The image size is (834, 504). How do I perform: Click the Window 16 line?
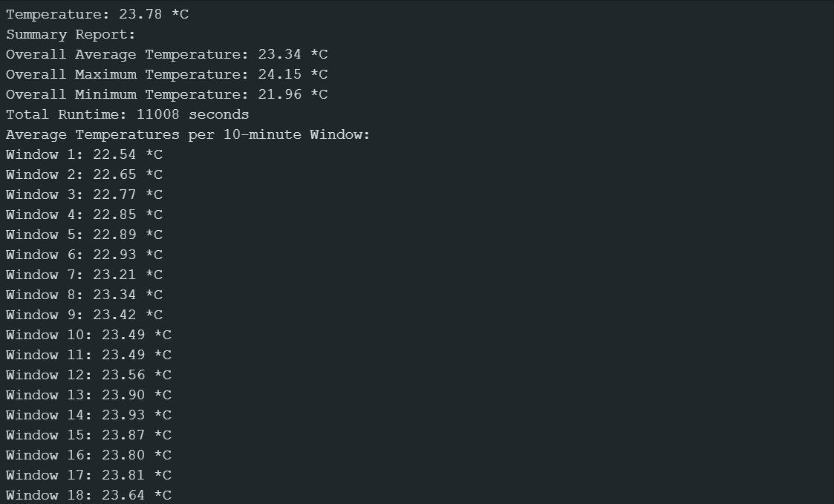point(88,455)
